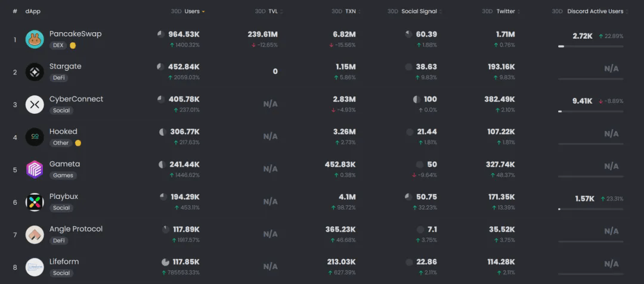
Task: Sort the table by 30D Users
Action: (x=192, y=11)
